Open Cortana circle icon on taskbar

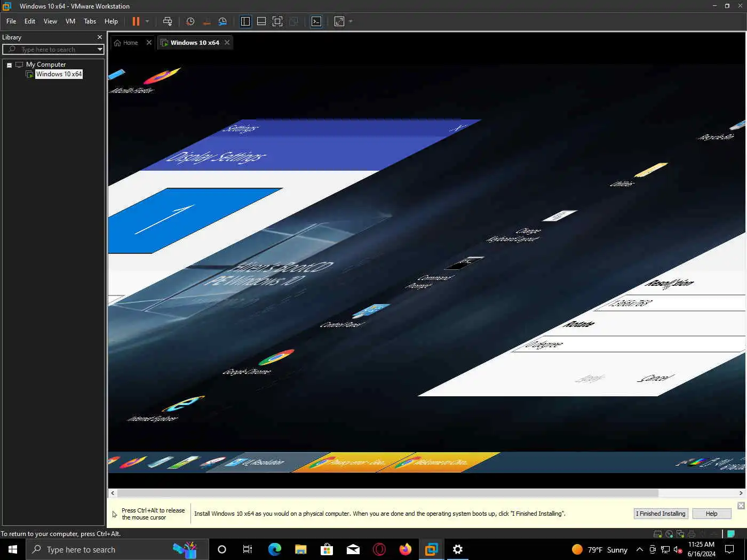(x=222, y=549)
